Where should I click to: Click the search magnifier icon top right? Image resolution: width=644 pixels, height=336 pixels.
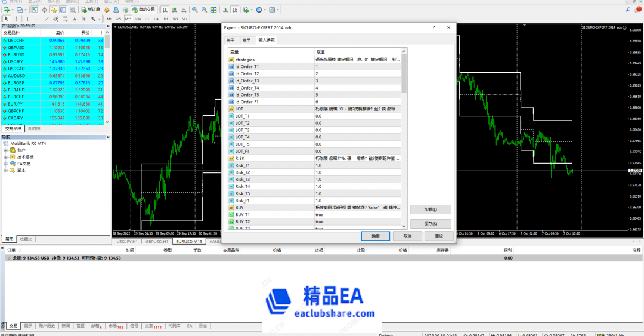(x=628, y=10)
